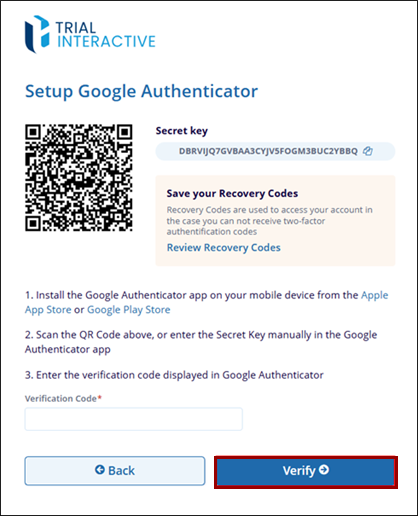Click the right arrow icon on the Verify button
Screen dimensions: 418x516
(324, 470)
